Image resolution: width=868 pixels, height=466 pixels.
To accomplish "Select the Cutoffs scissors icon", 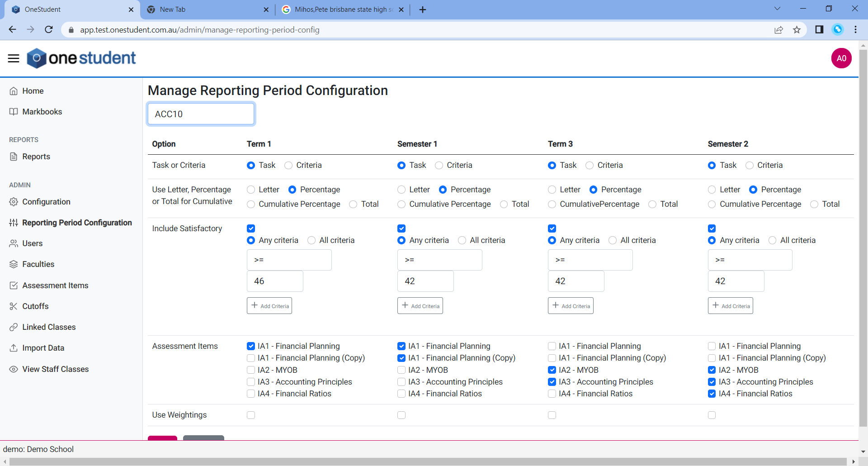I will point(14,306).
